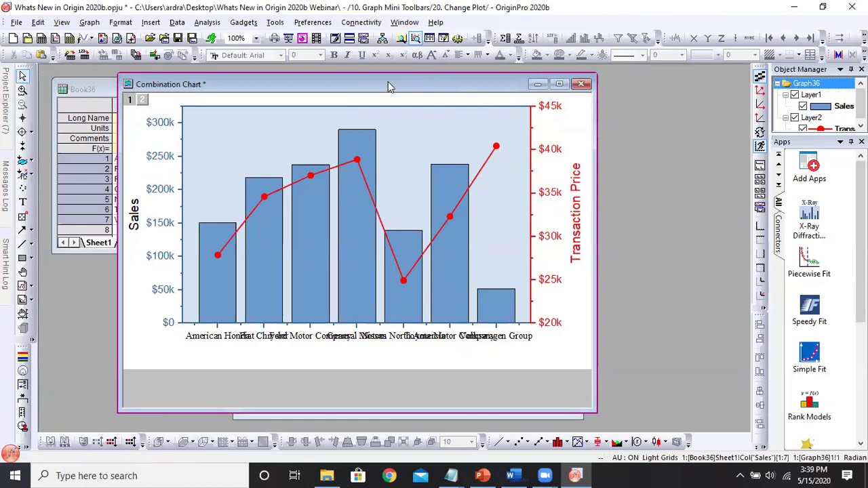The image size is (868, 488).
Task: Click the Italic formatting icon
Action: click(x=347, y=55)
